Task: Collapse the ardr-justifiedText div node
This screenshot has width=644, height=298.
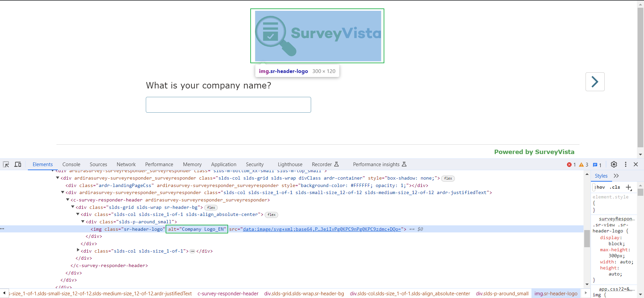Action: pos(62,192)
